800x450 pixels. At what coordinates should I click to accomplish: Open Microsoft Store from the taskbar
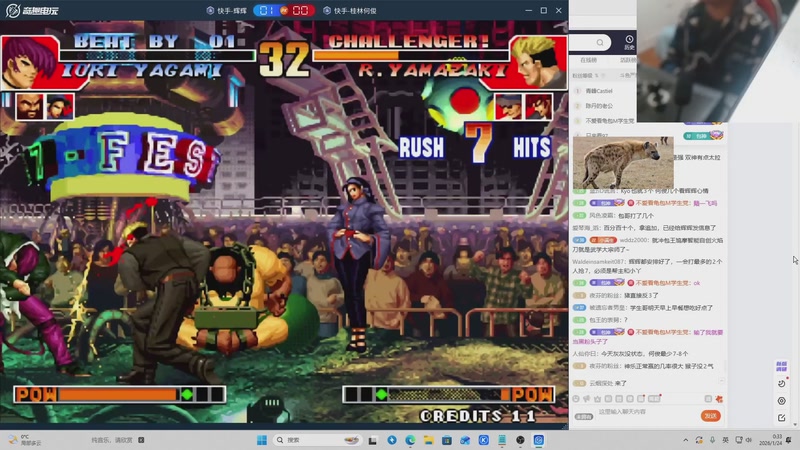coord(447,440)
